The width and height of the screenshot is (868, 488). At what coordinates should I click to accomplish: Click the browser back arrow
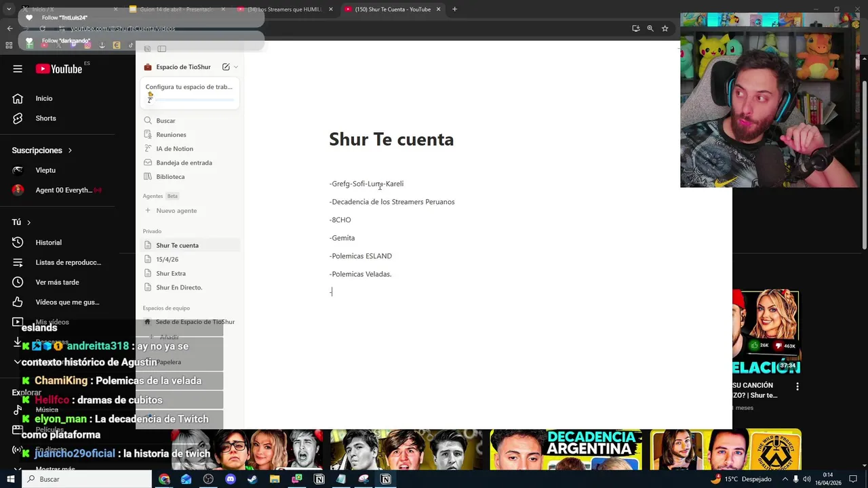click(9, 28)
